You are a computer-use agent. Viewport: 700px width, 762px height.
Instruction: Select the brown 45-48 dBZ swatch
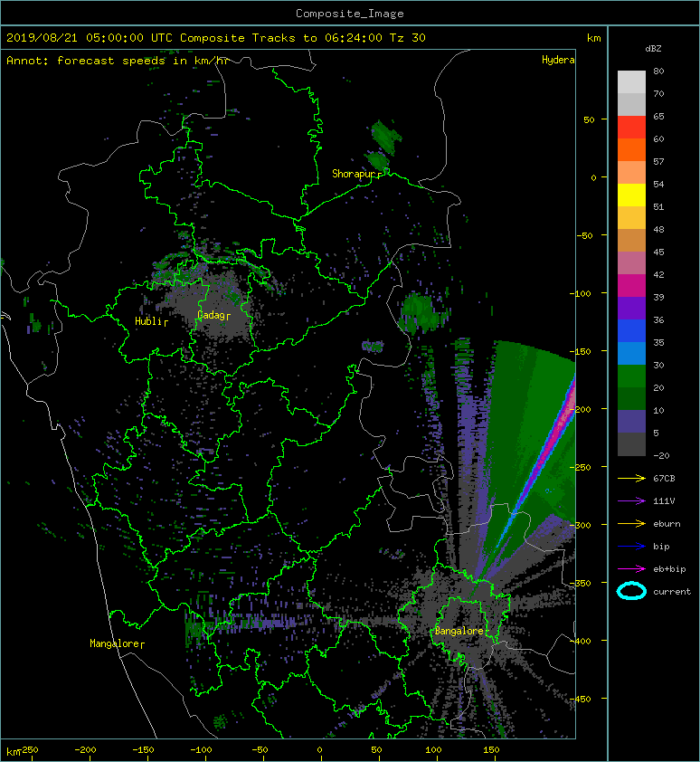[x=631, y=240]
